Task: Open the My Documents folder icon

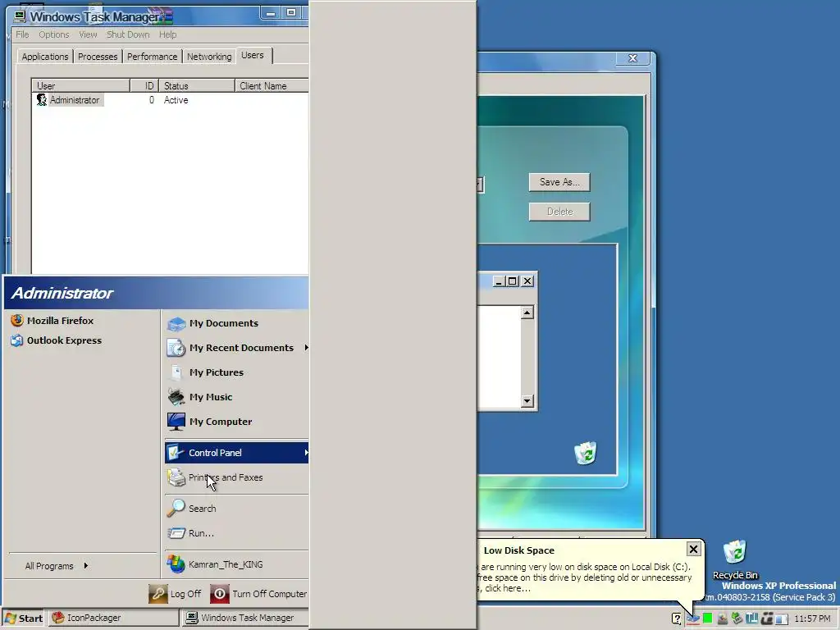Action: [176, 323]
